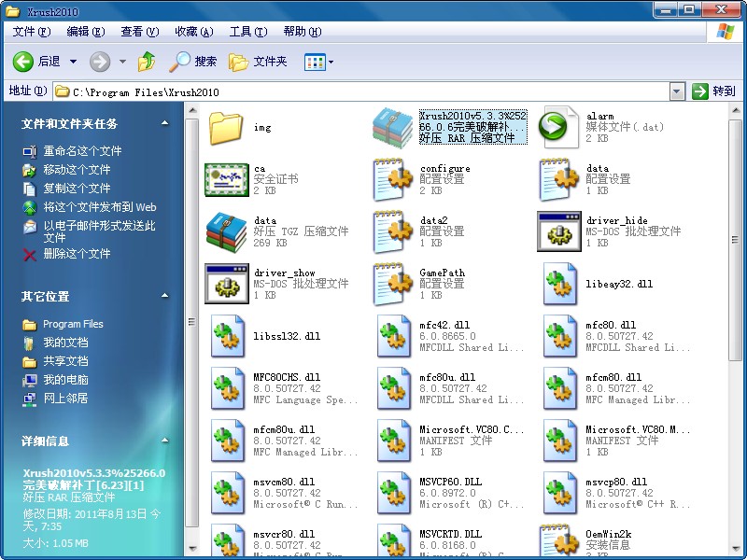Select the alarm media file icon
This screenshot has width=747, height=560.
[x=557, y=127]
